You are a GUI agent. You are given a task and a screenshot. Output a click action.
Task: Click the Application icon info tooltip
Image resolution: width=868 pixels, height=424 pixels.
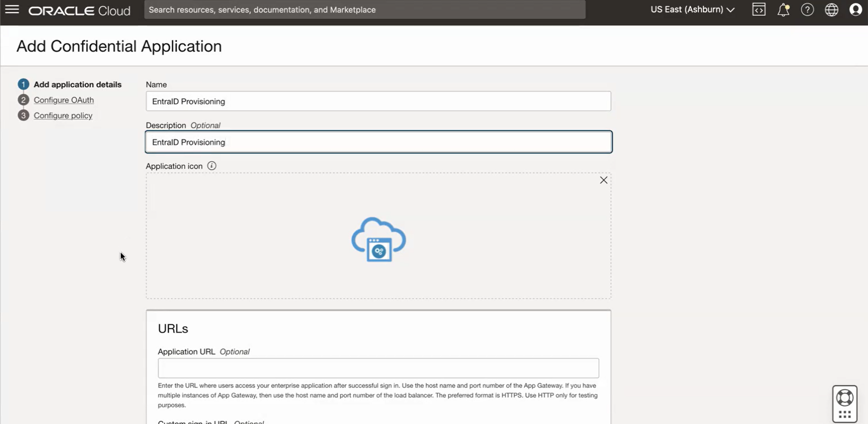(212, 166)
